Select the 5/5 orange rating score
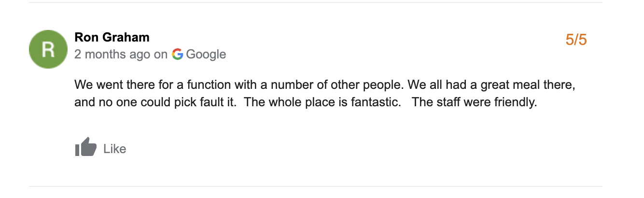The height and width of the screenshot is (198, 644). click(576, 40)
